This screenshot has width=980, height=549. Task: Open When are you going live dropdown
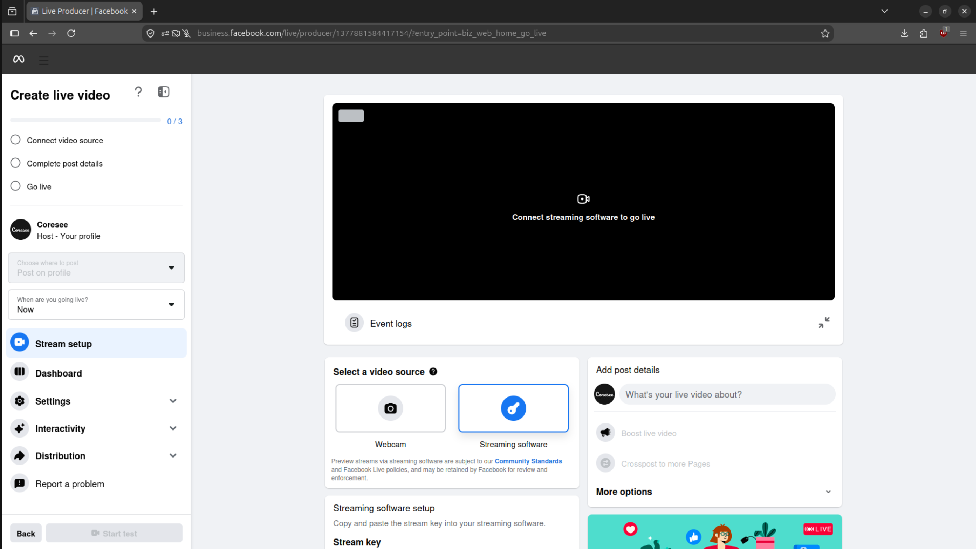[96, 305]
